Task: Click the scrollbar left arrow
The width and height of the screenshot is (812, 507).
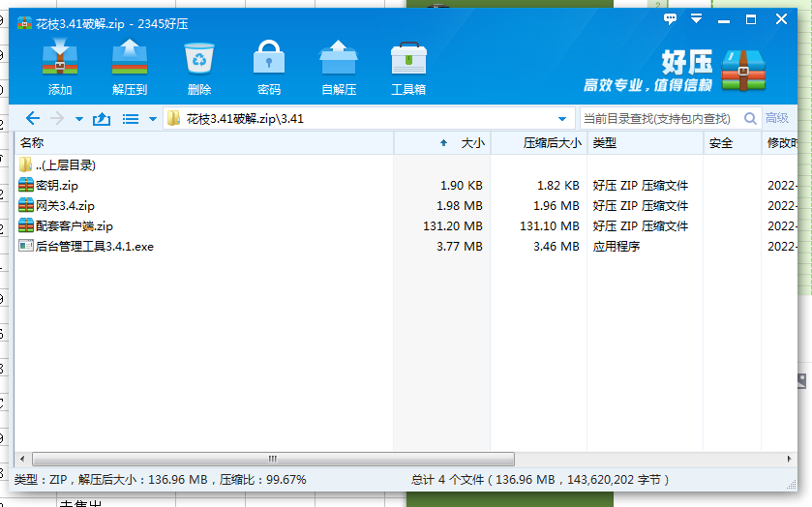Action: (22, 459)
